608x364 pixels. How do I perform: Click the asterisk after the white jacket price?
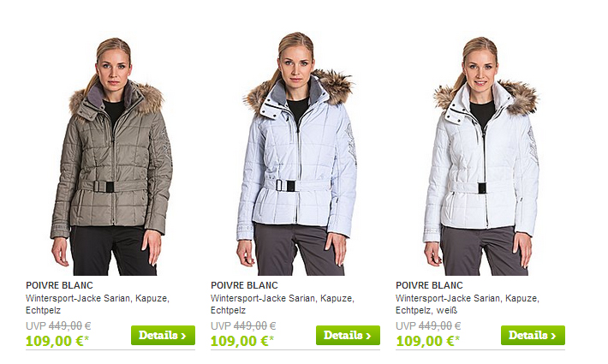pyautogui.click(x=456, y=338)
